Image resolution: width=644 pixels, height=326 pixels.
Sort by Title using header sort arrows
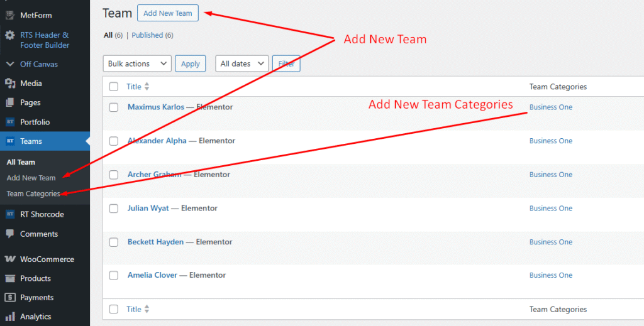click(147, 87)
